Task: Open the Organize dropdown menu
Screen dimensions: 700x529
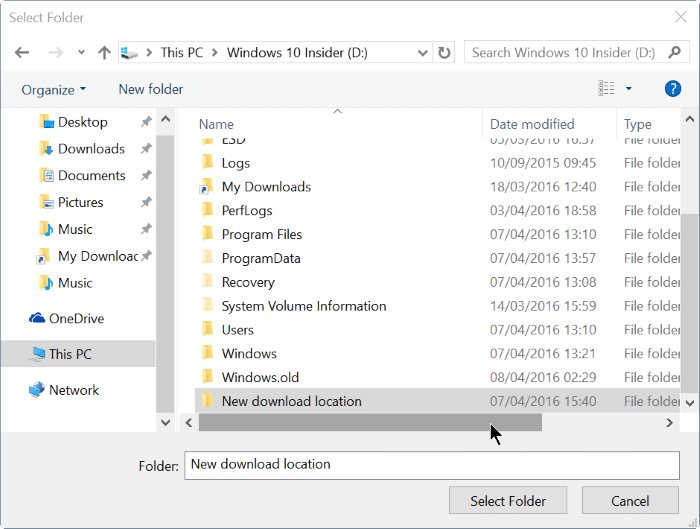Action: (54, 89)
